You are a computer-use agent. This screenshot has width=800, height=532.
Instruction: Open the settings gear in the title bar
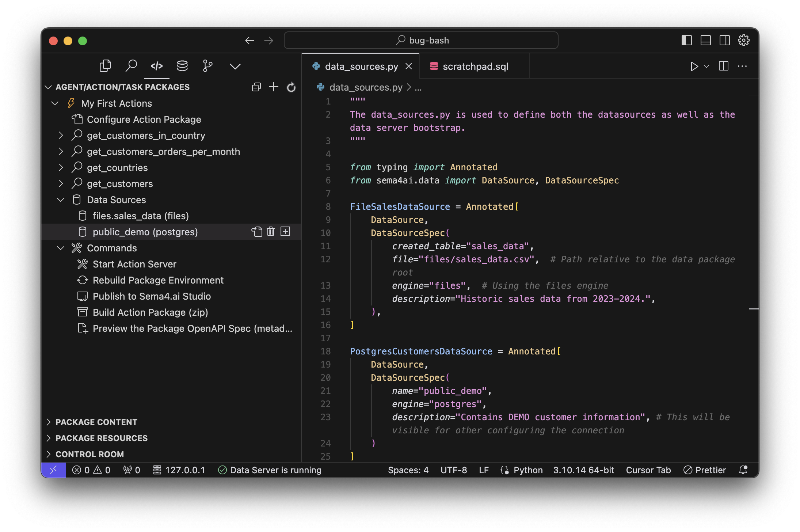tap(744, 40)
